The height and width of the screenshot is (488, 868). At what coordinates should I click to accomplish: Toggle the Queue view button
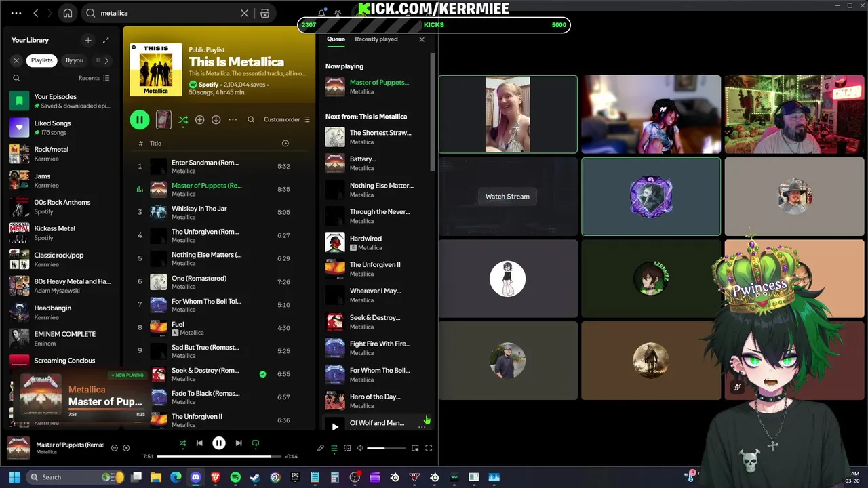334,448
